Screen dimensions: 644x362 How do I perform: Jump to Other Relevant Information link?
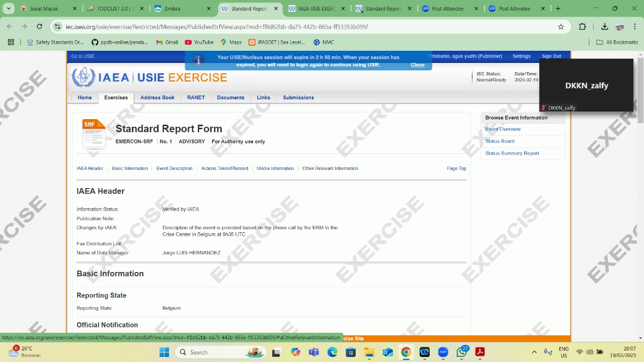point(330,168)
